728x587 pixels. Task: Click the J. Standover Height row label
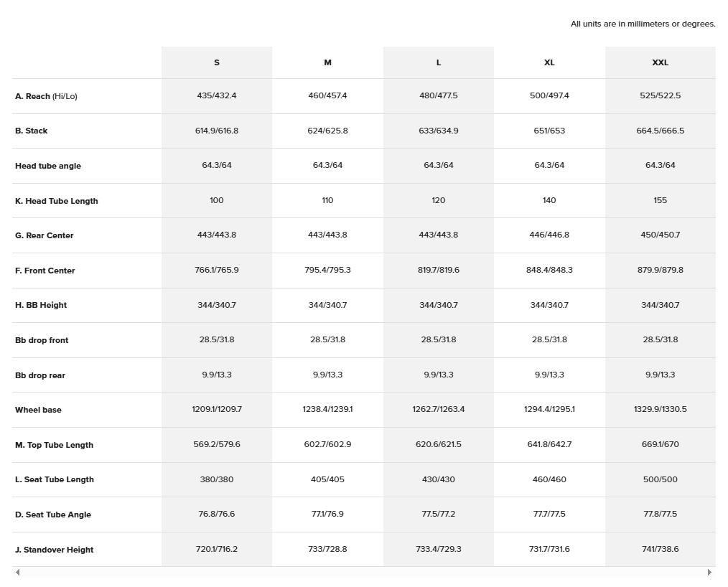tap(55, 550)
